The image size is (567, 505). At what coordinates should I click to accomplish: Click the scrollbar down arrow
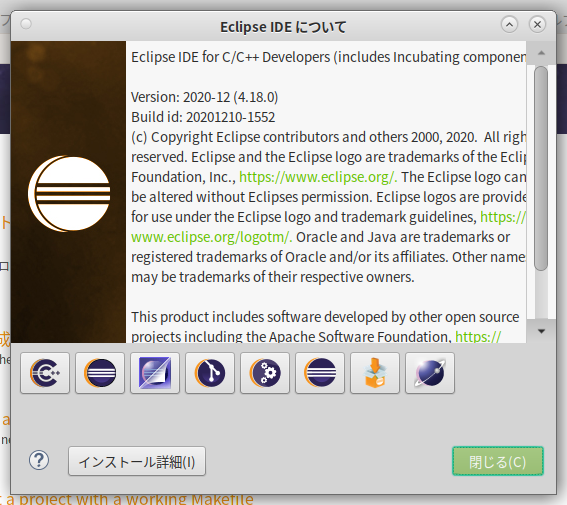click(541, 331)
